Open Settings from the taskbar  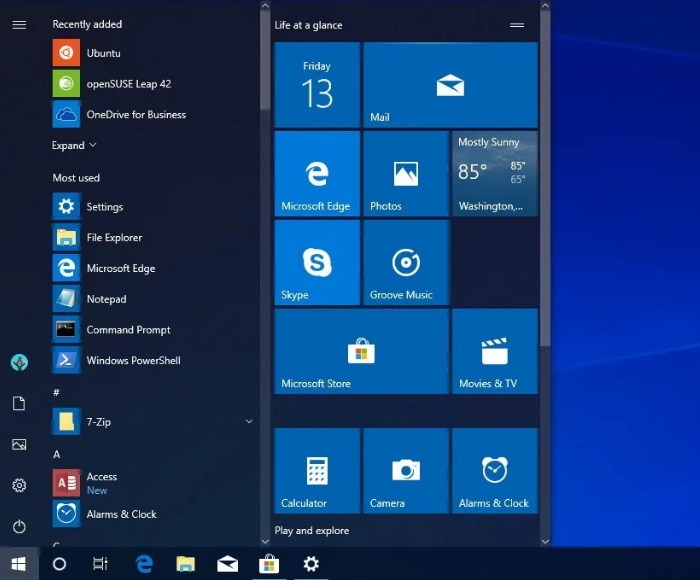[x=311, y=564]
